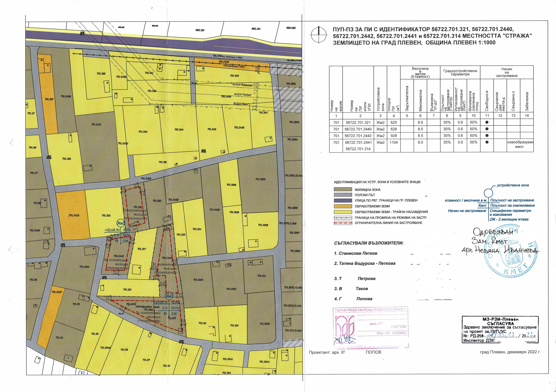Viewport: 556px width, 392px height.
Task: Click the parcel label 701.322 on the map
Action: click(x=157, y=201)
